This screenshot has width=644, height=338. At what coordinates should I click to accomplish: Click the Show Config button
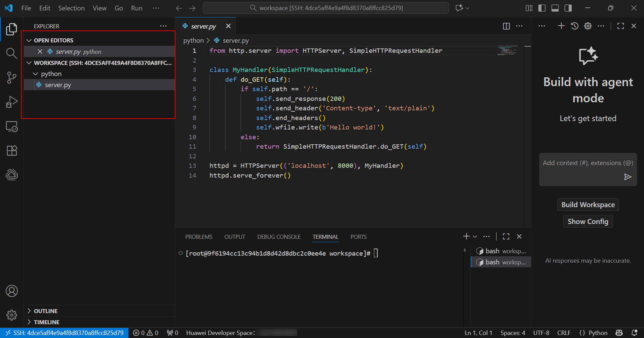588,222
